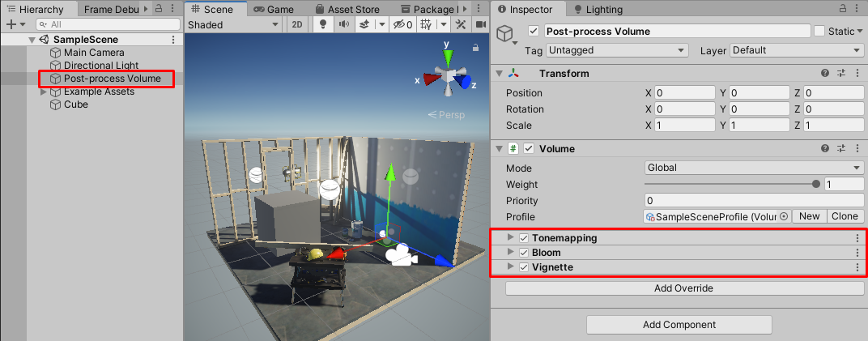Screen dimensions: 868x341
Task: Mute scene audio with the speaker icon
Action: click(x=343, y=24)
